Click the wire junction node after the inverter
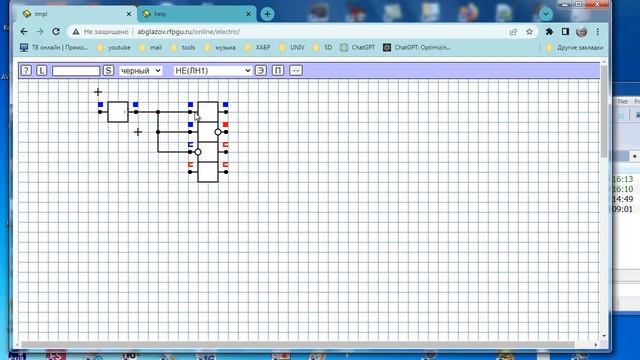This screenshot has width=640, height=360. pos(158,112)
